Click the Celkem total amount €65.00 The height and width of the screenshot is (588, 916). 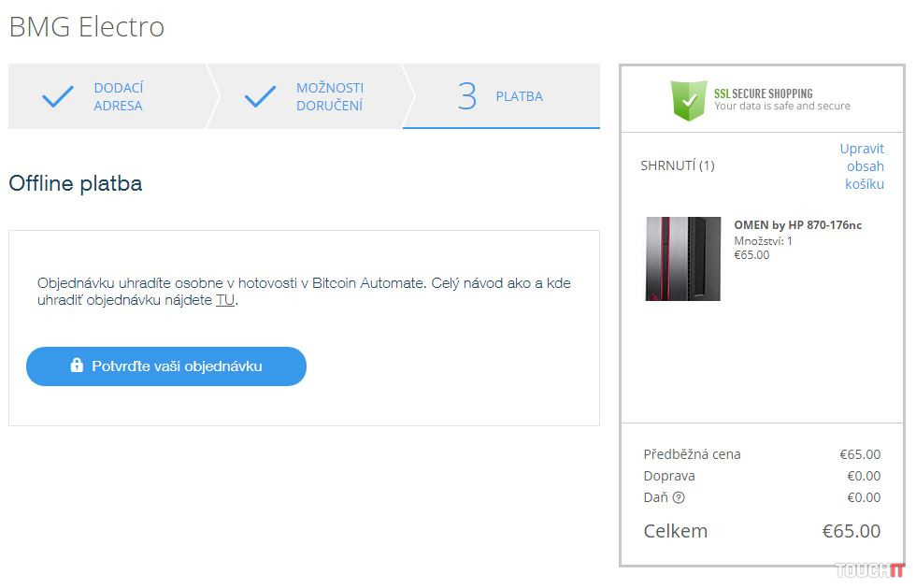tap(851, 531)
